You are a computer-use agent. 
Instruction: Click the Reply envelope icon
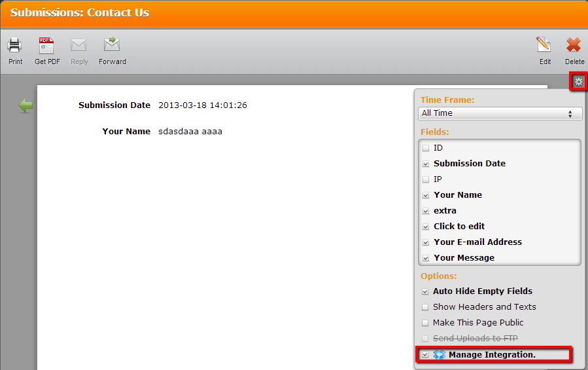click(79, 46)
